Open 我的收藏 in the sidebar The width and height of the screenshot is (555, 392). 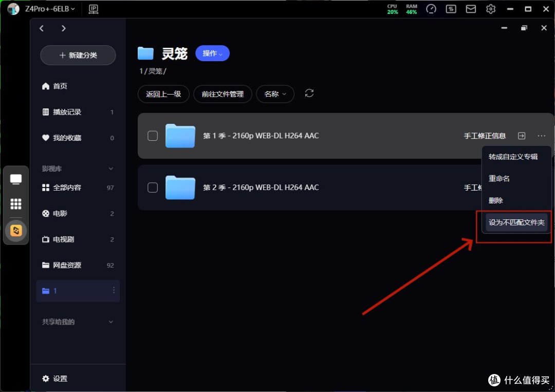78,138
